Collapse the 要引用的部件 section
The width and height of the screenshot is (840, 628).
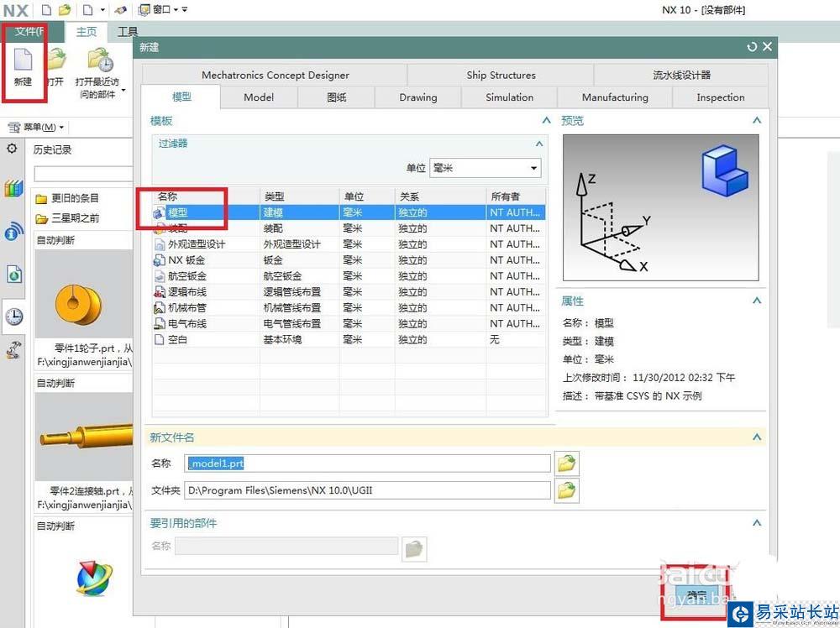(x=757, y=523)
